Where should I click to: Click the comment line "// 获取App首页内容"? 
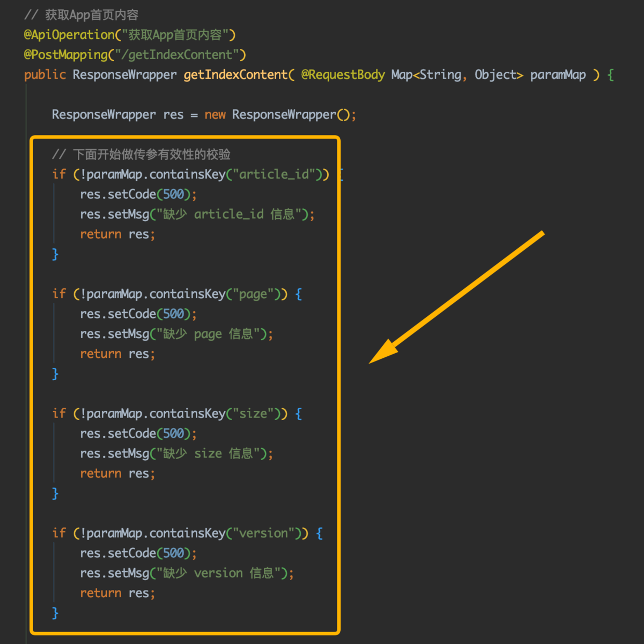[x=82, y=15]
